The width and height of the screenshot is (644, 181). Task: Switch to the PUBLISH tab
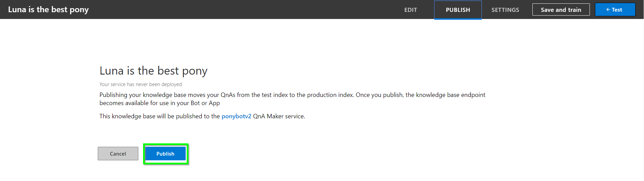[458, 10]
